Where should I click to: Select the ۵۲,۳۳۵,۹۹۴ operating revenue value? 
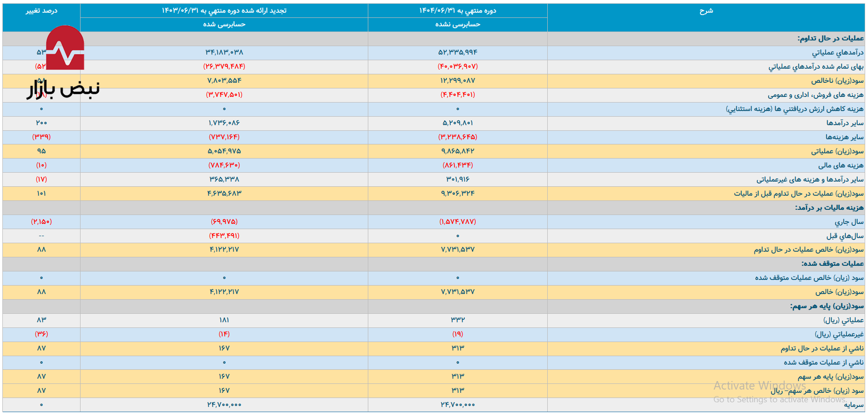coord(457,53)
